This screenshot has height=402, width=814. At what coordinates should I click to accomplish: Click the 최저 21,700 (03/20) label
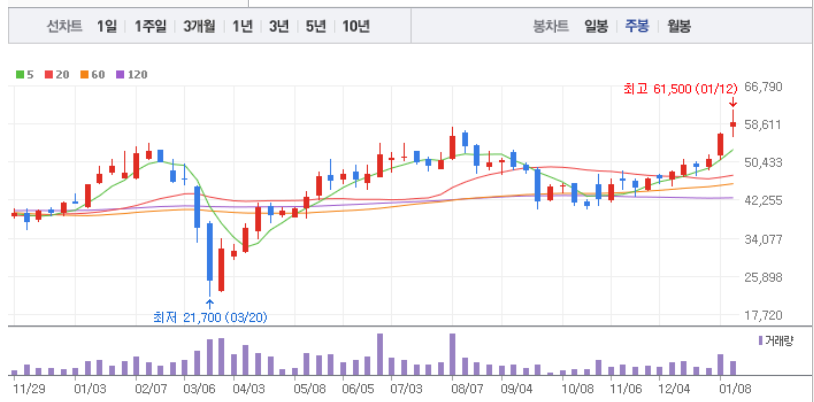click(210, 316)
